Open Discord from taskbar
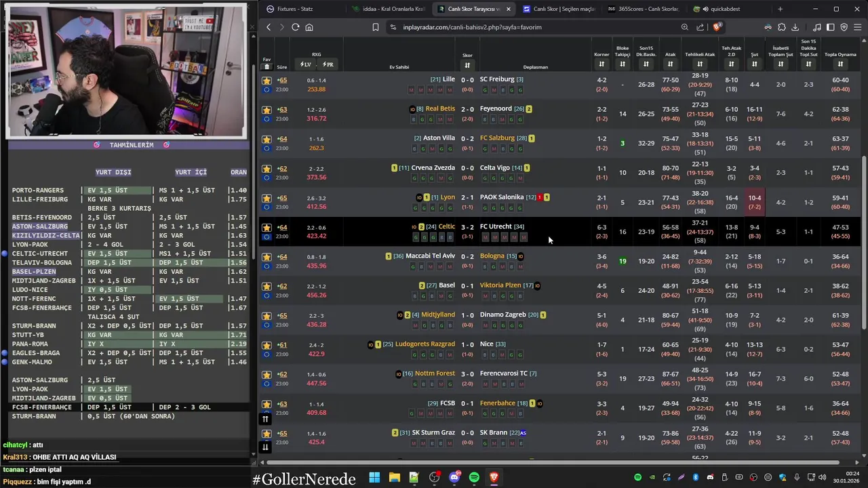The width and height of the screenshot is (868, 488). coord(454,477)
